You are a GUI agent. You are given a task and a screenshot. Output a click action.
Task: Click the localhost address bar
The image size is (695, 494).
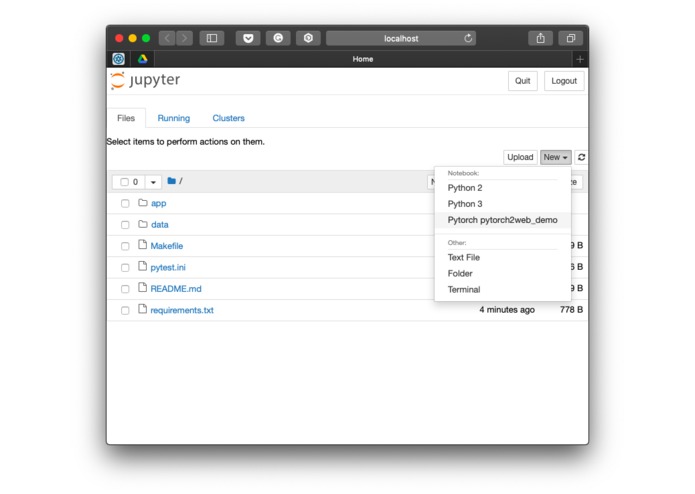pos(401,39)
